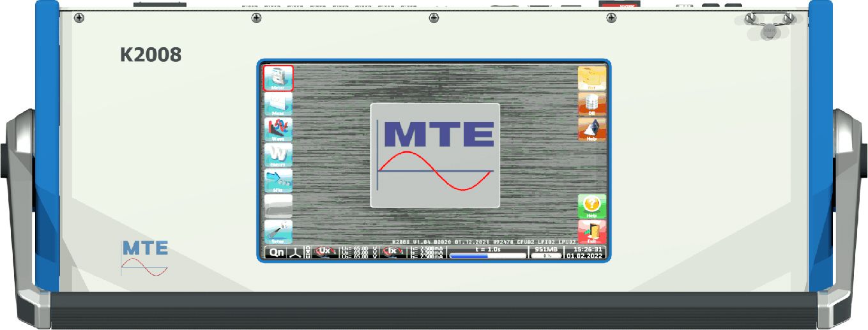The height and width of the screenshot is (330, 868).
Task: Click the pyramid icon below the database icon
Action: click(592, 130)
